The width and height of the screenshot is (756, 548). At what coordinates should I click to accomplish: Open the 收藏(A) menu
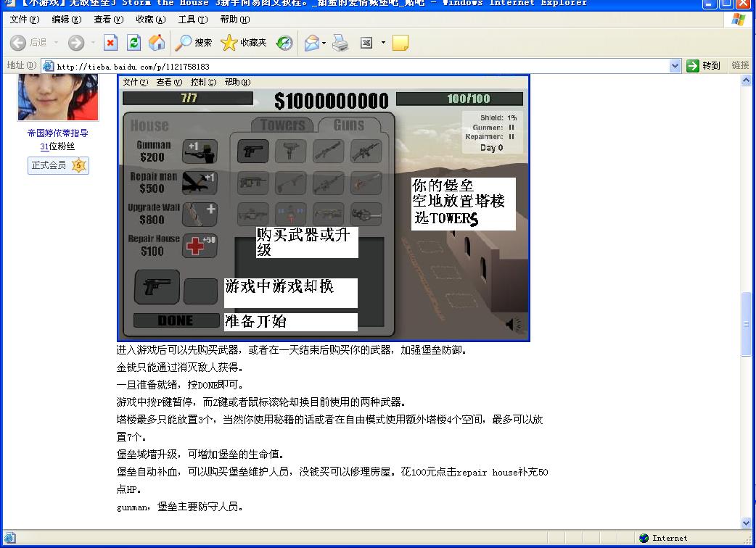[150, 20]
